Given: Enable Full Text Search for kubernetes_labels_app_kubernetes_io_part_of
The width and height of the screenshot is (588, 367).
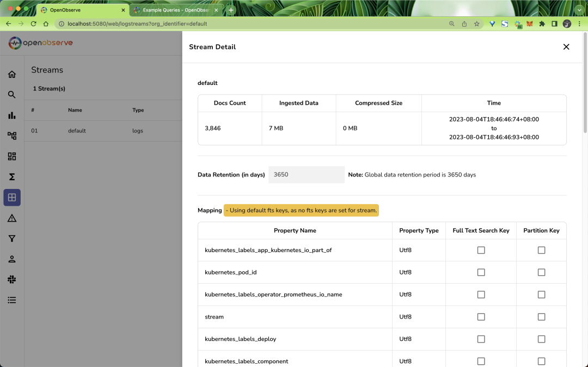Looking at the screenshot, I should click(x=481, y=250).
